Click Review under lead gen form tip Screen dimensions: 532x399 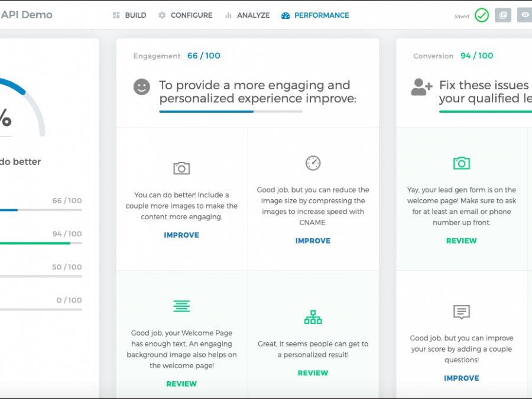461,241
